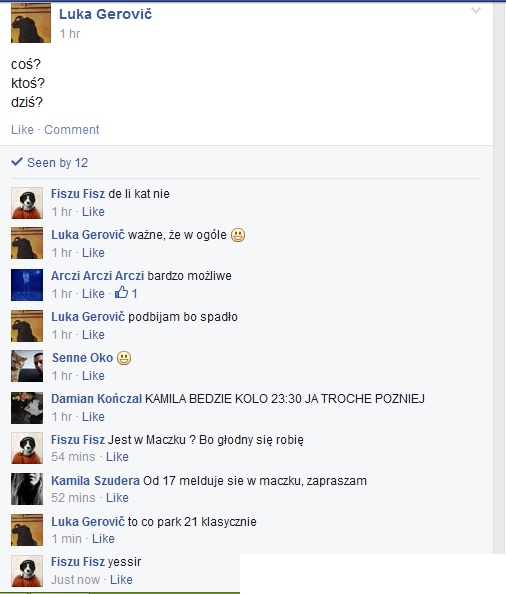Like Kamila Szudera's comment
This screenshot has width=506, height=594.
[117, 497]
